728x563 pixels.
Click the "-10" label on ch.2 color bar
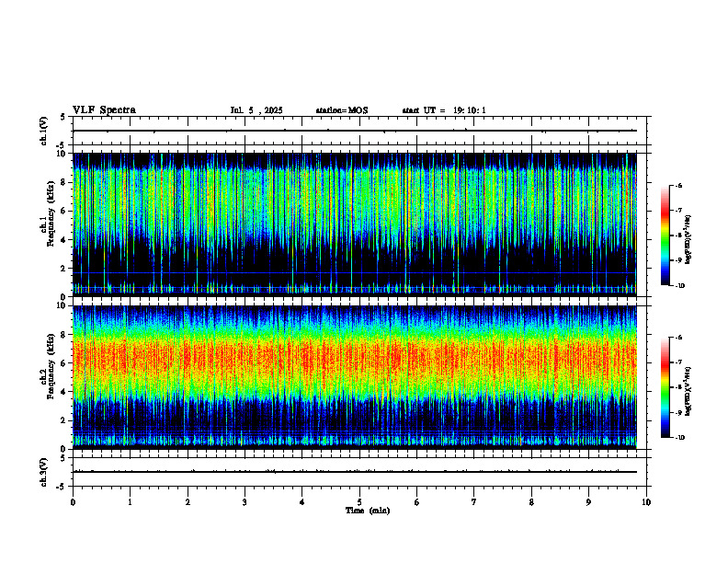point(680,438)
